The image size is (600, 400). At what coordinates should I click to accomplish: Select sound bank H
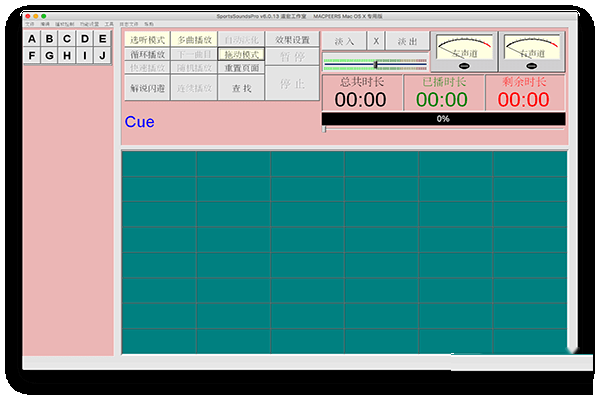(67, 56)
